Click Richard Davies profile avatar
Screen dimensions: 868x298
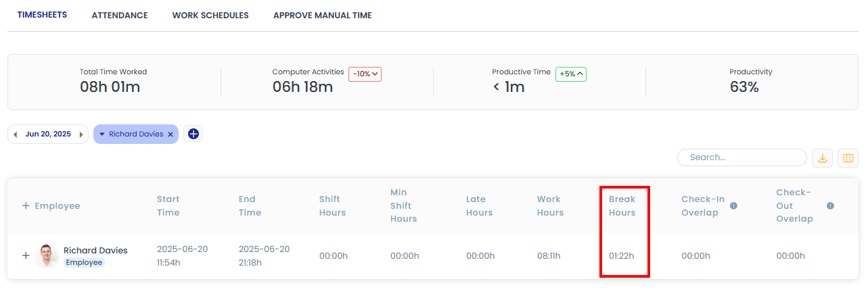coord(47,256)
